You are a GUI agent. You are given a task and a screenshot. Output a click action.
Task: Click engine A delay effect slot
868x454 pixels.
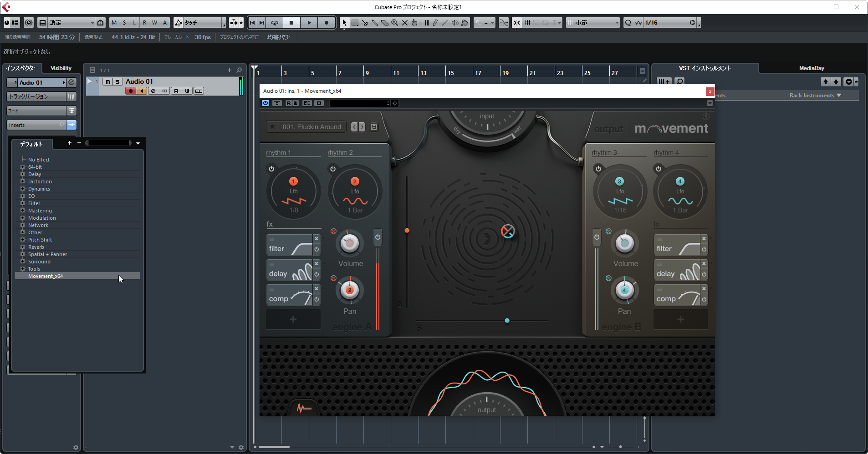pyautogui.click(x=289, y=270)
